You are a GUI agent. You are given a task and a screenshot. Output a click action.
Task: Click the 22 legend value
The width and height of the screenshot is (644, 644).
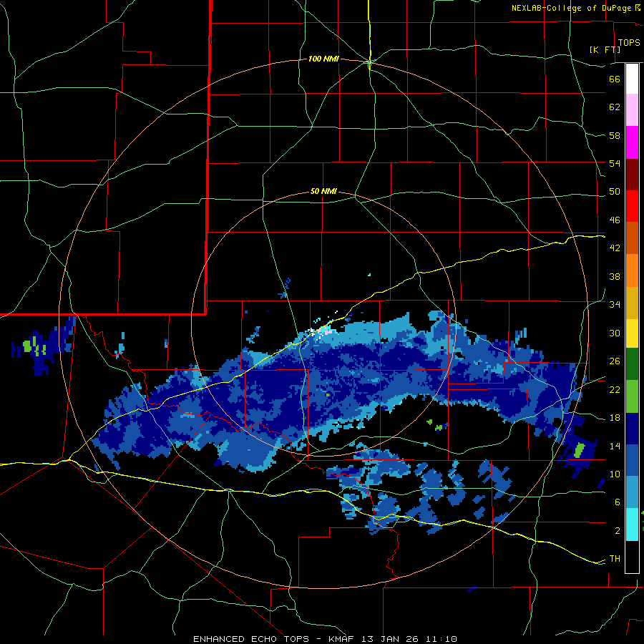point(615,390)
